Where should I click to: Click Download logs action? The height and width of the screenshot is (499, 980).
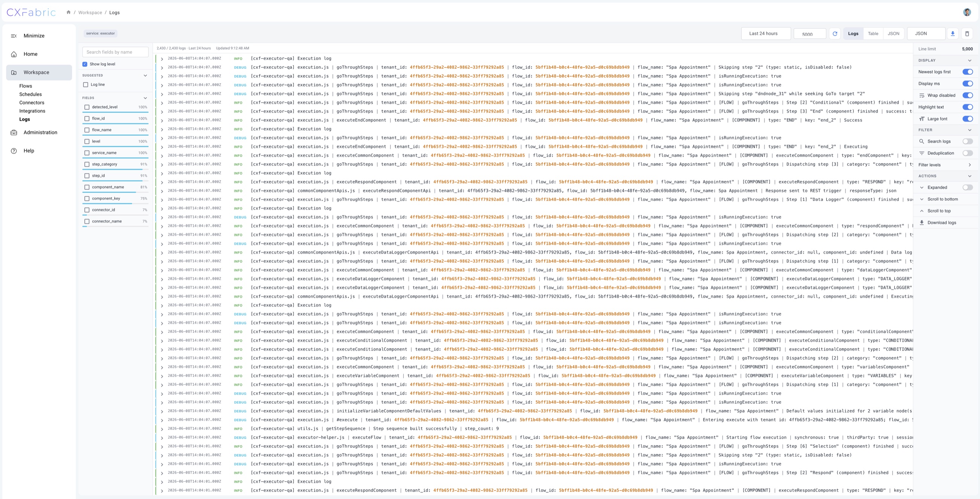point(942,223)
